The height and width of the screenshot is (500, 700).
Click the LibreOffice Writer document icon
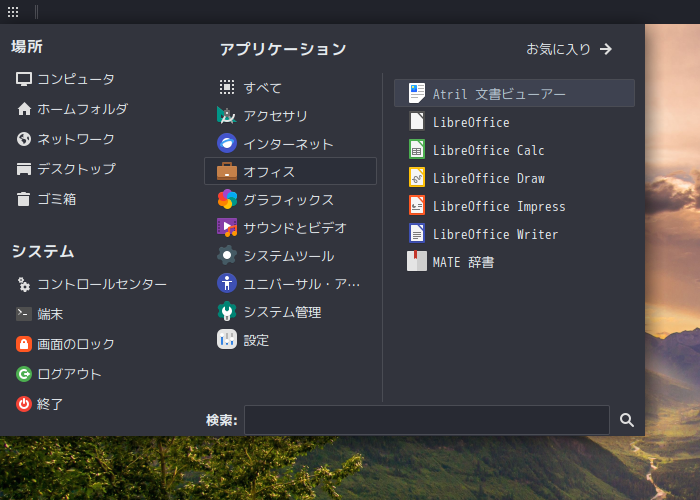point(417,233)
